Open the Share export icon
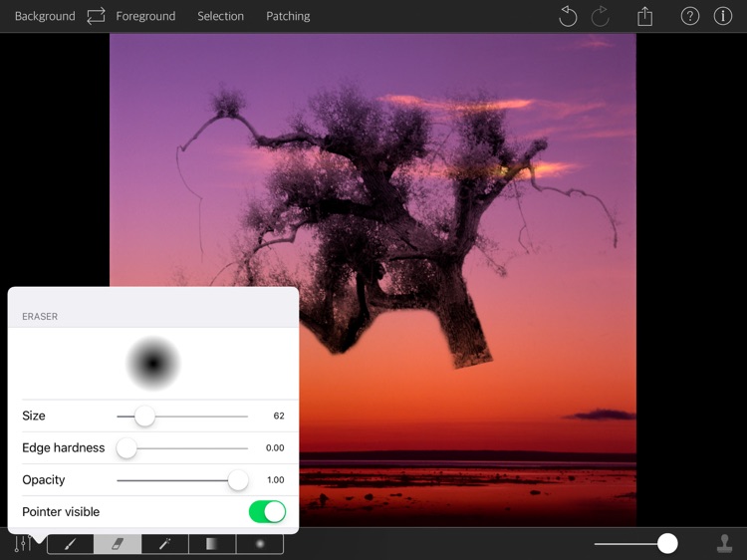Viewport: 747px width, 560px height. [x=644, y=16]
